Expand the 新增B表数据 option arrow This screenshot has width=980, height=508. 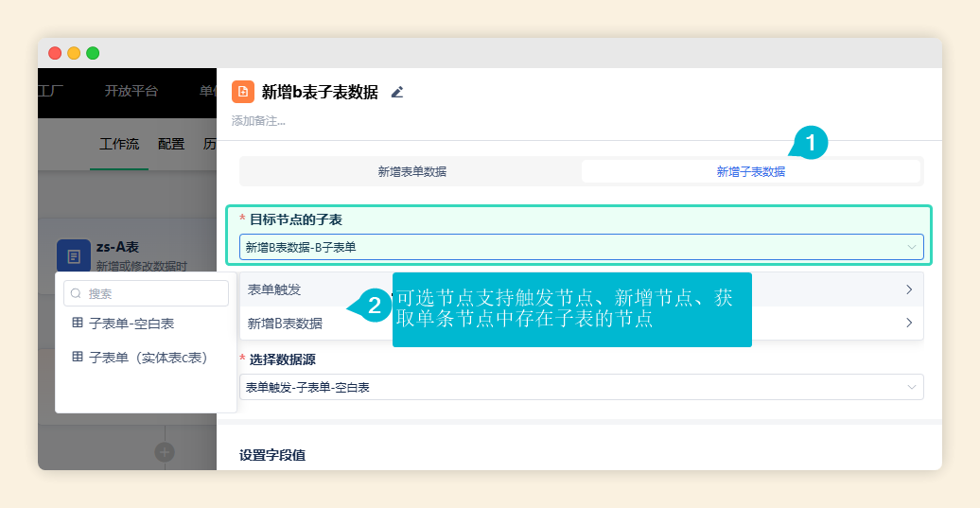pyautogui.click(x=909, y=323)
